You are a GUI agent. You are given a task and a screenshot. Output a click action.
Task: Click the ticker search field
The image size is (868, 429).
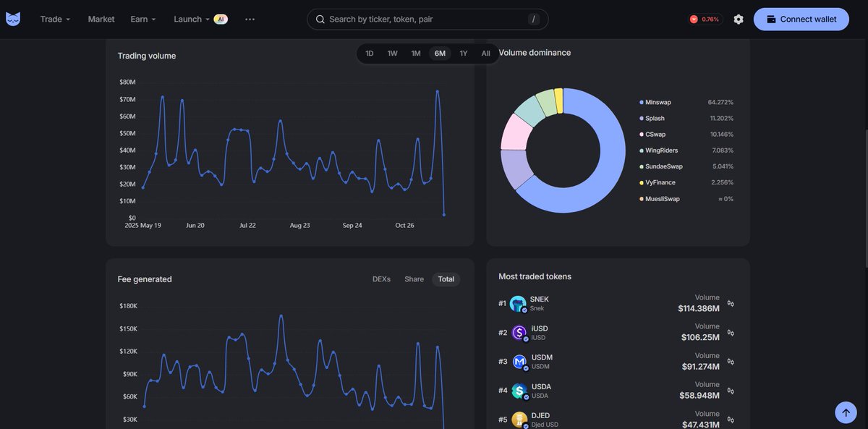tap(427, 19)
